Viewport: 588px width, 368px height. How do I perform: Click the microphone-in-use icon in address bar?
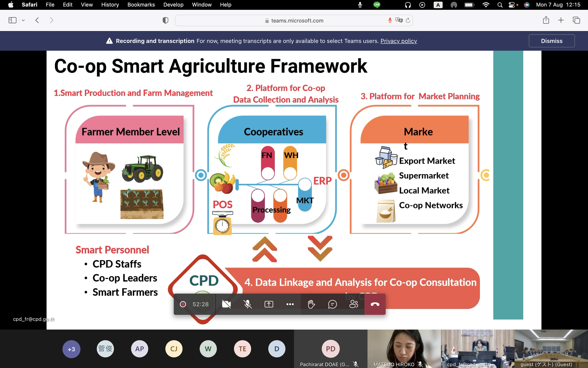tap(390, 20)
